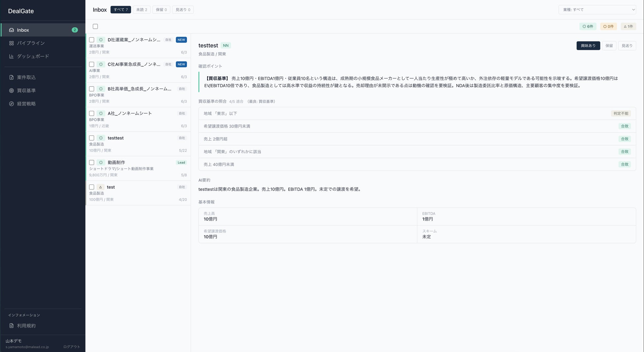Screen dimensions: 644x352
Task: Click the unread count badge on Inbox
Action: [x=75, y=30]
